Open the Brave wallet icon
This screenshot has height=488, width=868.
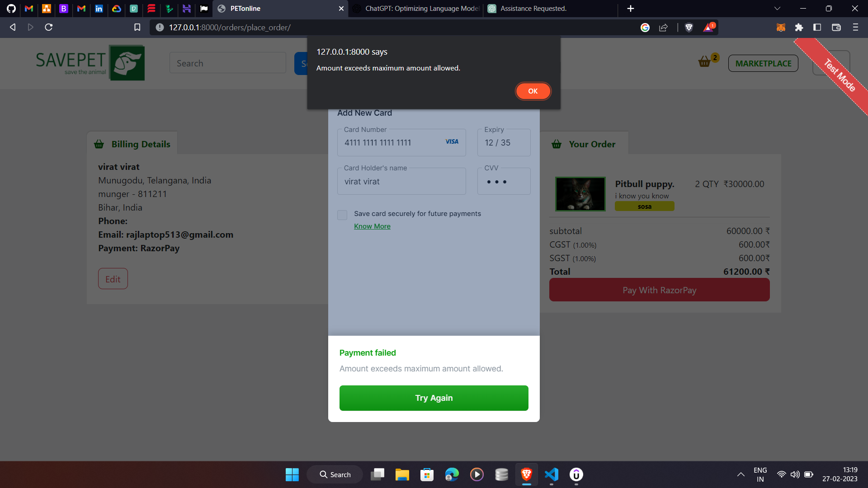836,28
